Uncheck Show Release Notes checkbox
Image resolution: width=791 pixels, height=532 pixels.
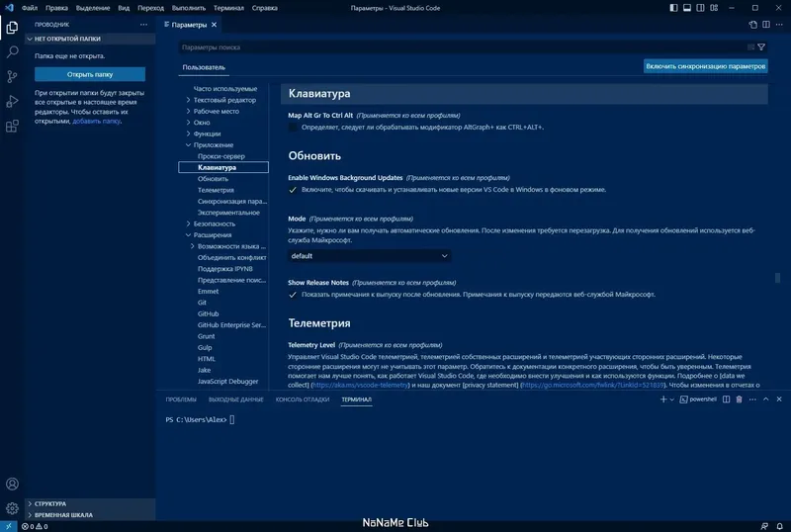293,295
